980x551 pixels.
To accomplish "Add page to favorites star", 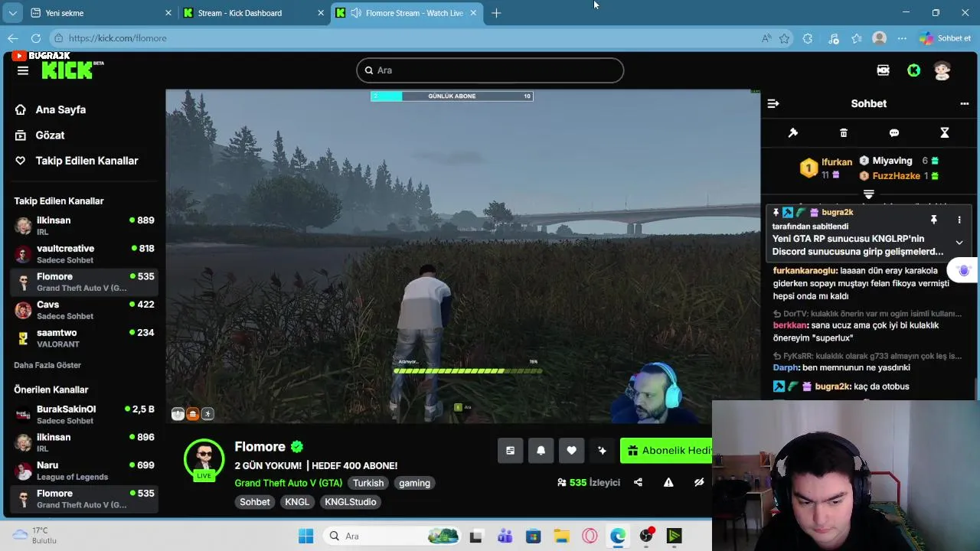I will [x=784, y=38].
